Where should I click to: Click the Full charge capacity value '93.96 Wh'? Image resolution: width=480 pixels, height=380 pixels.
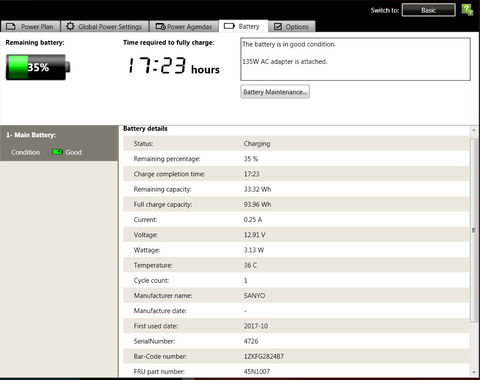(x=257, y=204)
